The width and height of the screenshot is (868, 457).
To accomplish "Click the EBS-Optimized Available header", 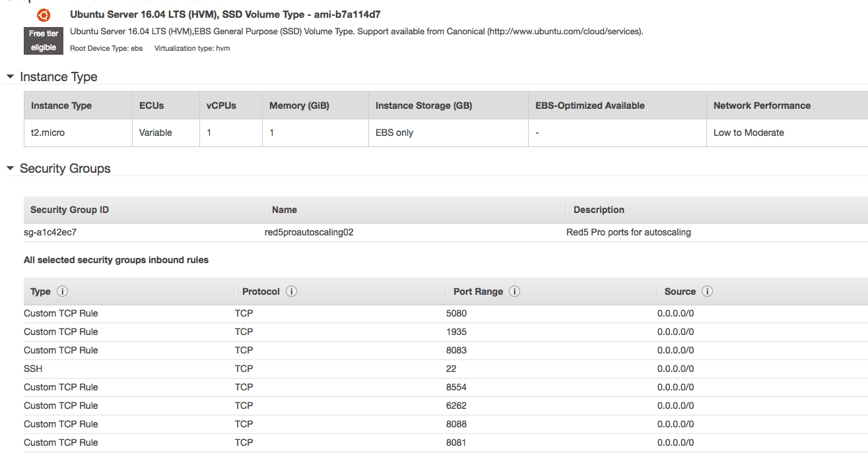I will 590,106.
